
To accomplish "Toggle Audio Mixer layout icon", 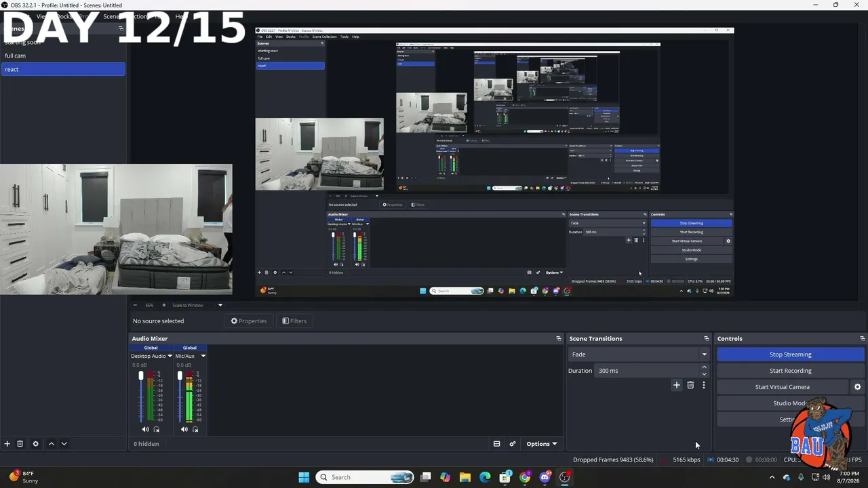I will click(496, 444).
